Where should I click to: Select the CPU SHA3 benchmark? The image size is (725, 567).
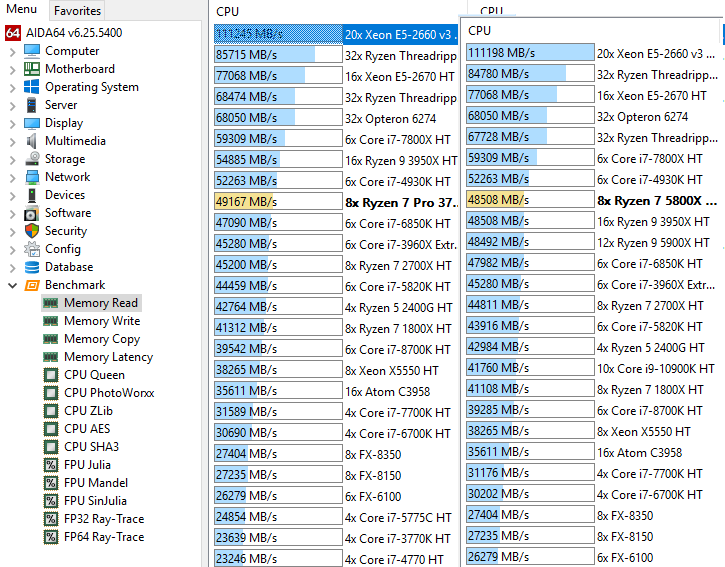tap(92, 447)
